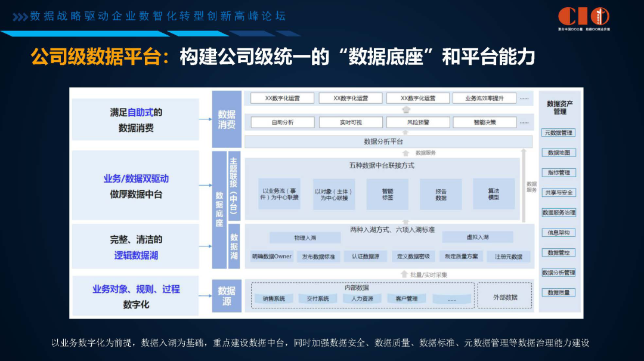Open the 风险预警 module
Image resolution: width=644 pixels, height=361 pixels.
[x=419, y=122]
